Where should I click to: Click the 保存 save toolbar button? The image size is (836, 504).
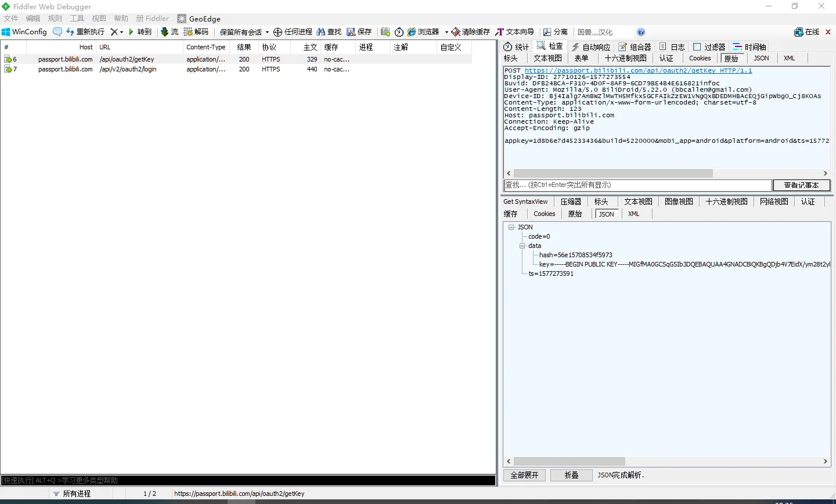pyautogui.click(x=359, y=32)
